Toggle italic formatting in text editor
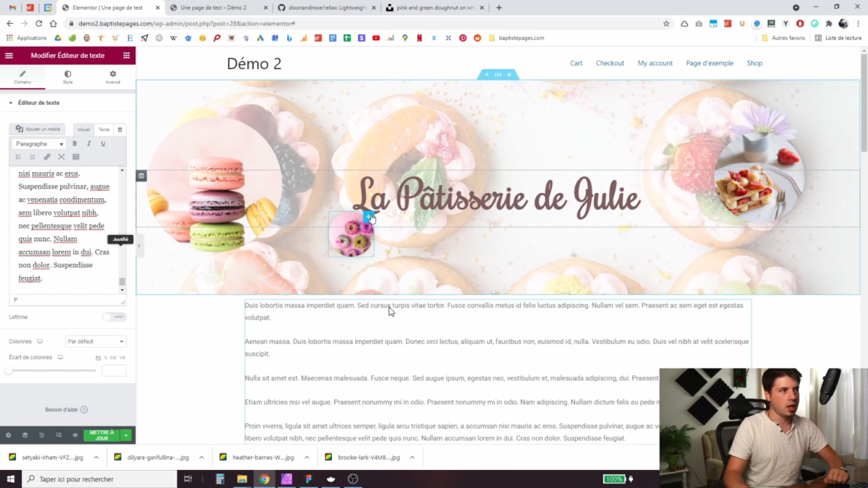 (x=89, y=144)
